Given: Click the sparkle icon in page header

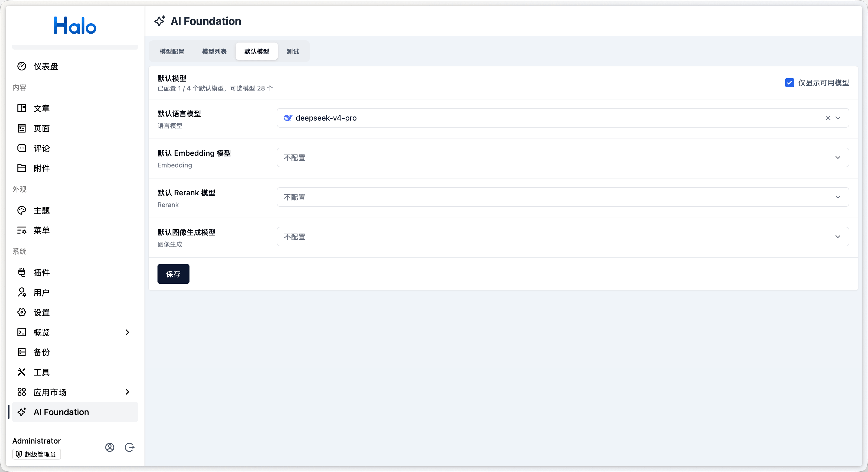Looking at the screenshot, I should (160, 21).
